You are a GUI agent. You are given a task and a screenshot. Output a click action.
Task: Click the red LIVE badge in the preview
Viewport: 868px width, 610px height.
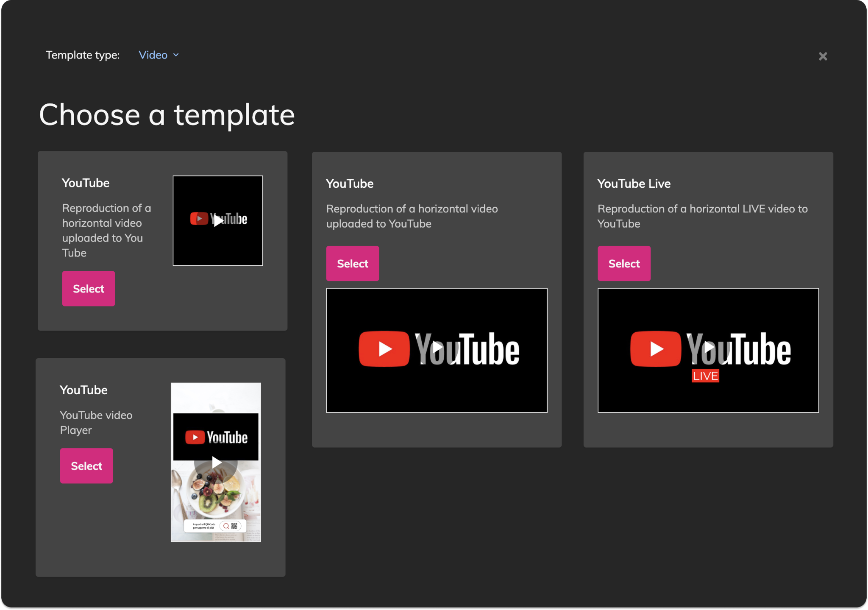tap(705, 376)
